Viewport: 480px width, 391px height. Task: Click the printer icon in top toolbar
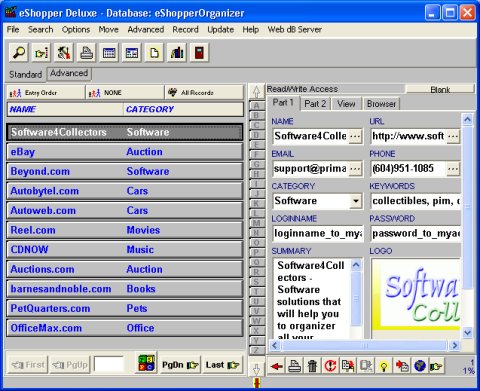tap(86, 52)
